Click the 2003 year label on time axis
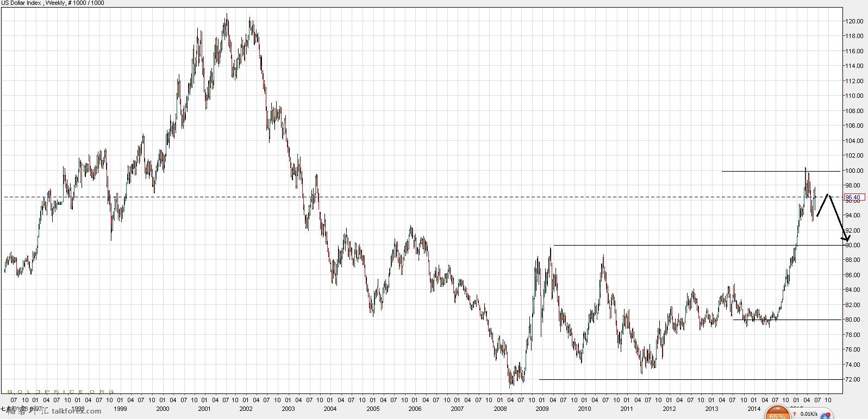Image resolution: width=868 pixels, height=419 pixels. click(288, 409)
